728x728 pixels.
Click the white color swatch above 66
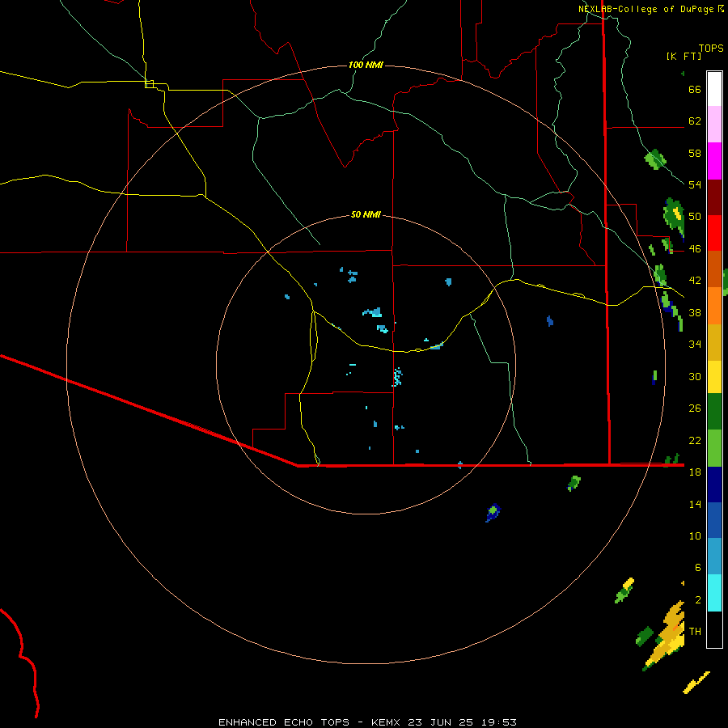pyautogui.click(x=714, y=89)
